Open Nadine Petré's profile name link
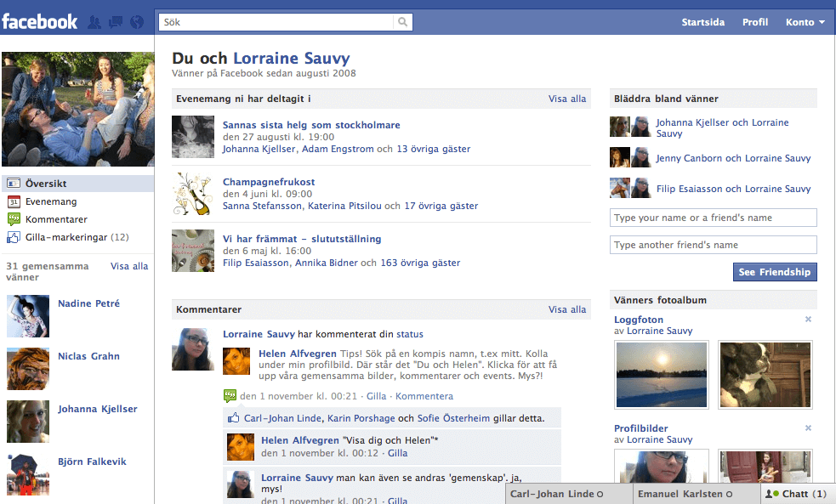This screenshot has width=836, height=504. [88, 303]
